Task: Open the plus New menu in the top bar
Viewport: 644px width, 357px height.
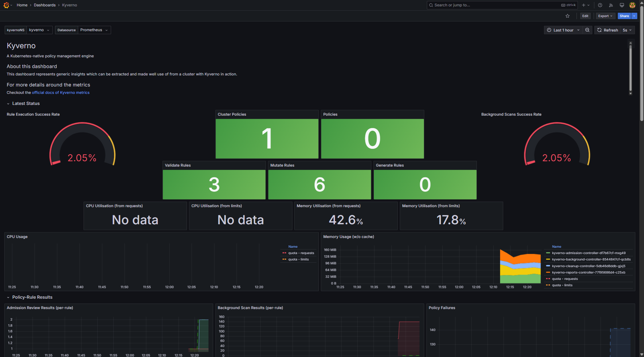Action: (586, 5)
